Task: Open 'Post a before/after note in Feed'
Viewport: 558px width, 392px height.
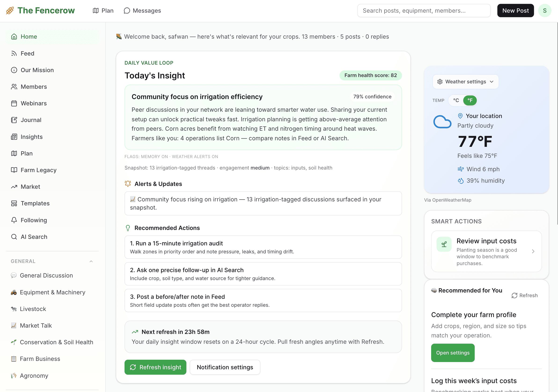Action: [x=263, y=301]
